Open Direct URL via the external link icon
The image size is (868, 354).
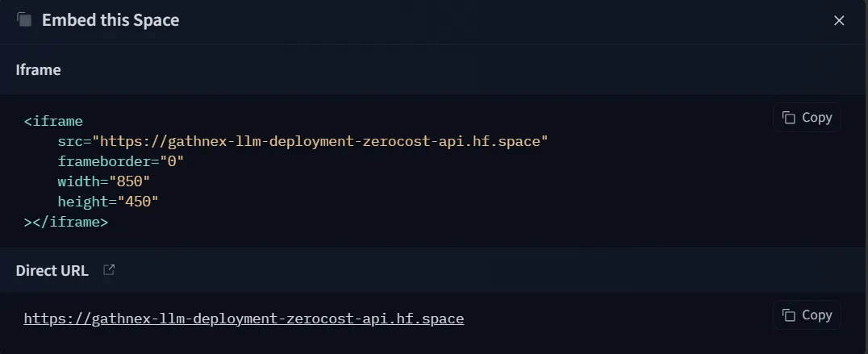(x=109, y=270)
